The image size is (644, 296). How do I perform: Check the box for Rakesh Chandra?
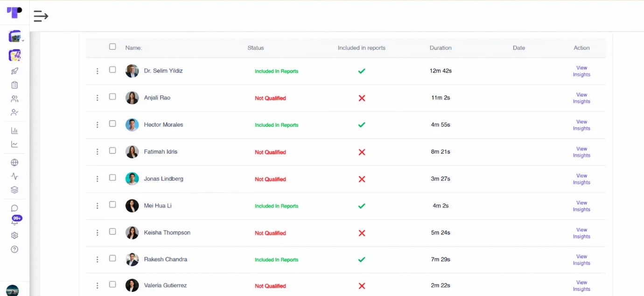112,258
